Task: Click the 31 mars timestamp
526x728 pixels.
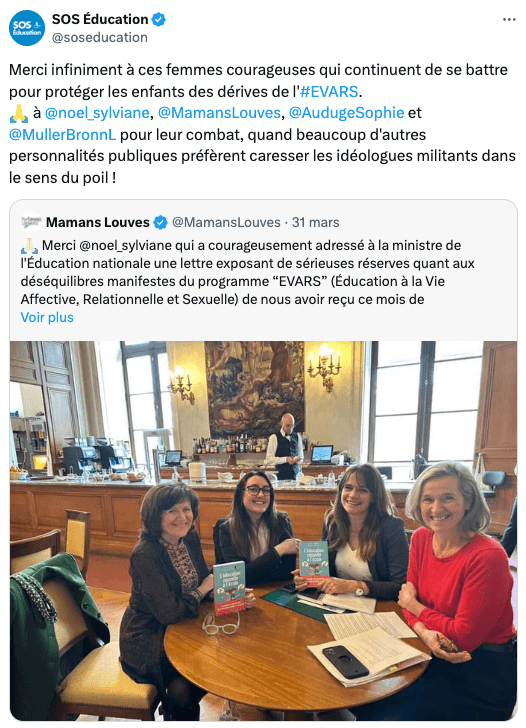Action: click(x=315, y=222)
